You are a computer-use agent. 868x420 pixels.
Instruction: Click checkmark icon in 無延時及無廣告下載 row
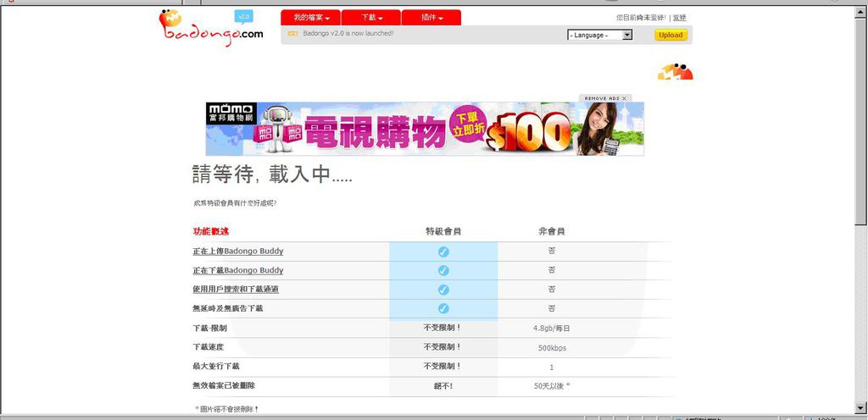pos(443,308)
